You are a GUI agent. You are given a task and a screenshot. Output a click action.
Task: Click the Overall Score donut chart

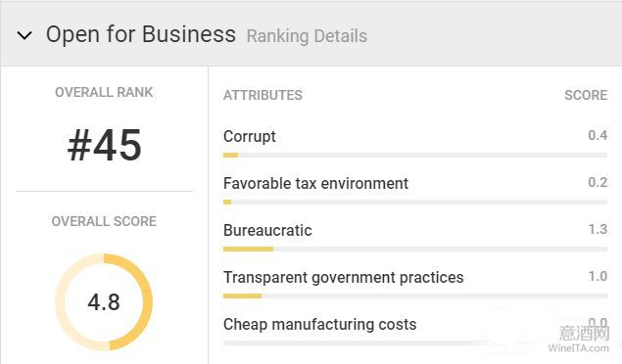104,301
